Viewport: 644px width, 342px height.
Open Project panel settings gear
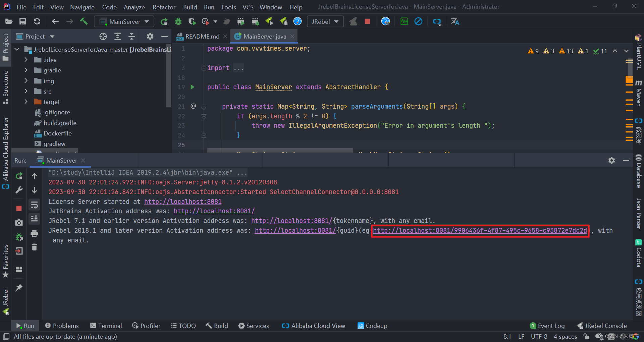tap(150, 37)
